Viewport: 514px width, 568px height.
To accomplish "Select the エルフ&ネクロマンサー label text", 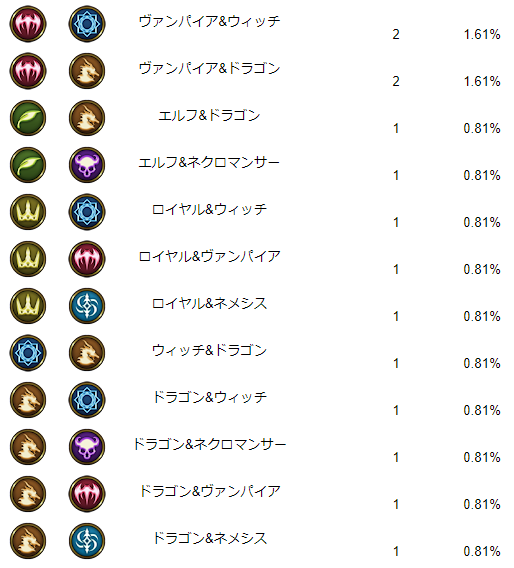I will coord(209,162).
